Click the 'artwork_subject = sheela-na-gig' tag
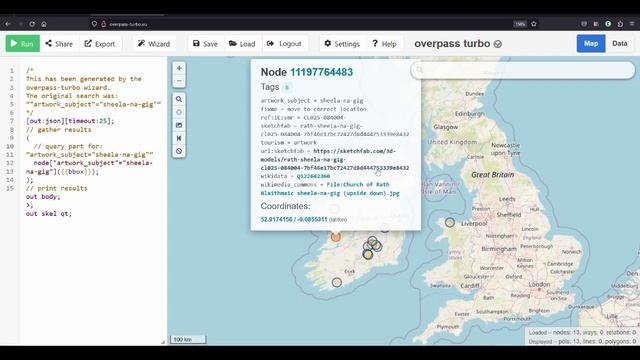The height and width of the screenshot is (360, 640). tap(312, 100)
